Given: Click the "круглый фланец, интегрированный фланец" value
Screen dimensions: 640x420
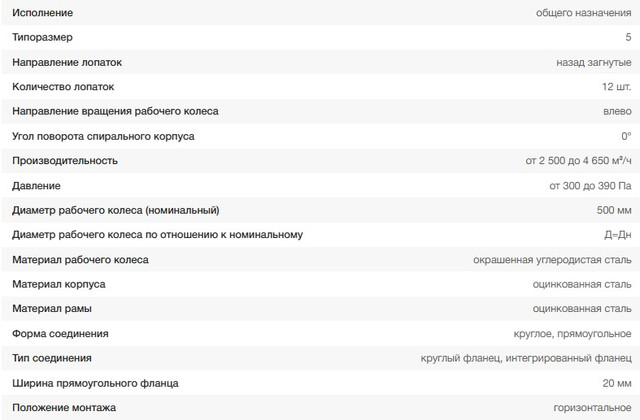Looking at the screenshot, I should pos(526,358).
